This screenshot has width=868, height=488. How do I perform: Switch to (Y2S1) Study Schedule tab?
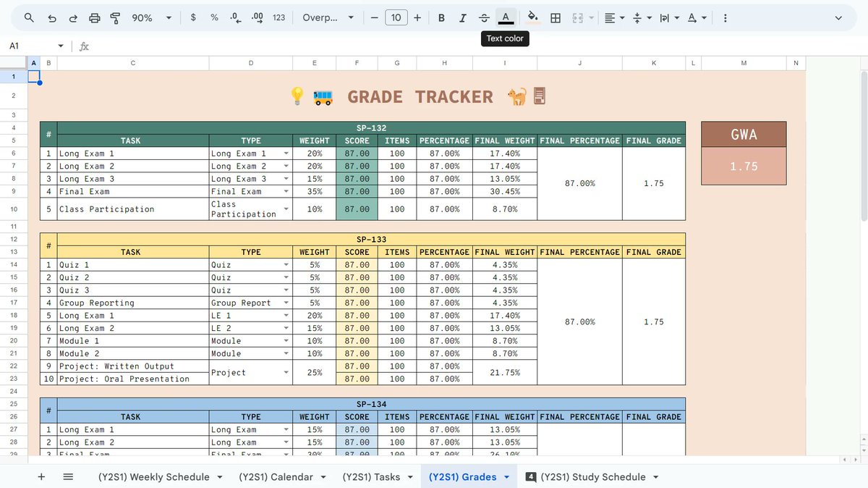[593, 476]
